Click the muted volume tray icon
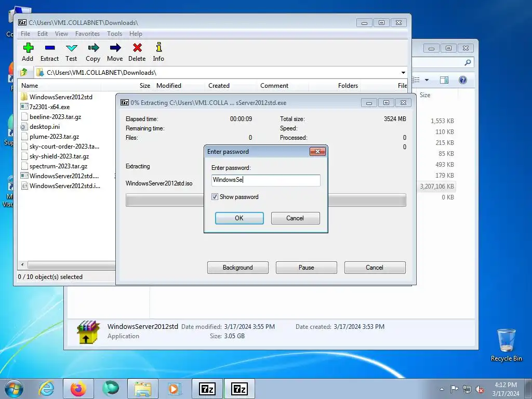This screenshot has width=532, height=399. [480, 389]
